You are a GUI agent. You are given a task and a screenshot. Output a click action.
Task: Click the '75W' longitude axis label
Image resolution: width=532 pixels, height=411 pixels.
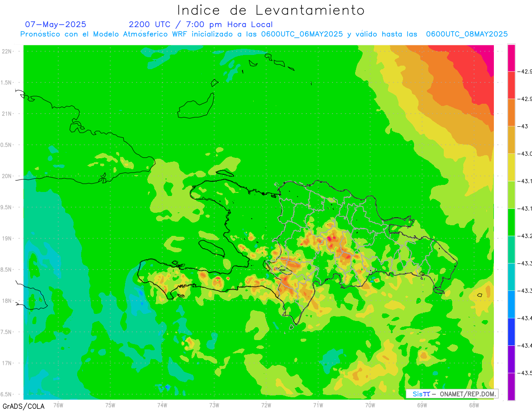(110, 405)
